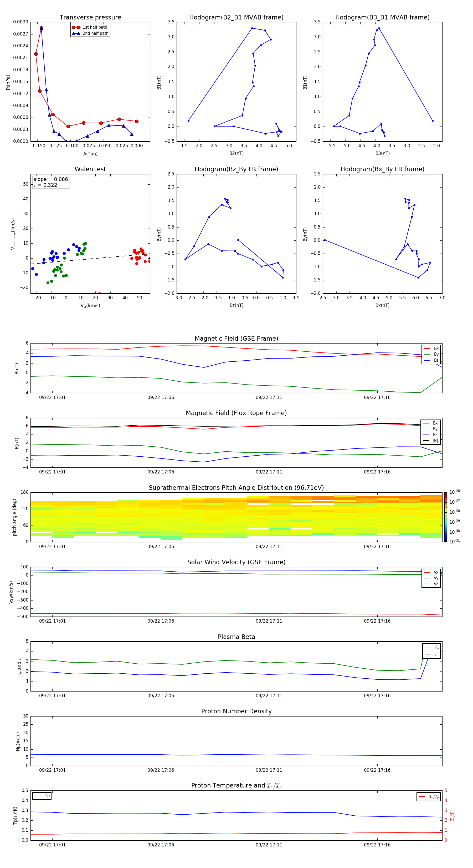The height and width of the screenshot is (868, 473).
Task: Select the β legend entry below βp
Action: (431, 654)
